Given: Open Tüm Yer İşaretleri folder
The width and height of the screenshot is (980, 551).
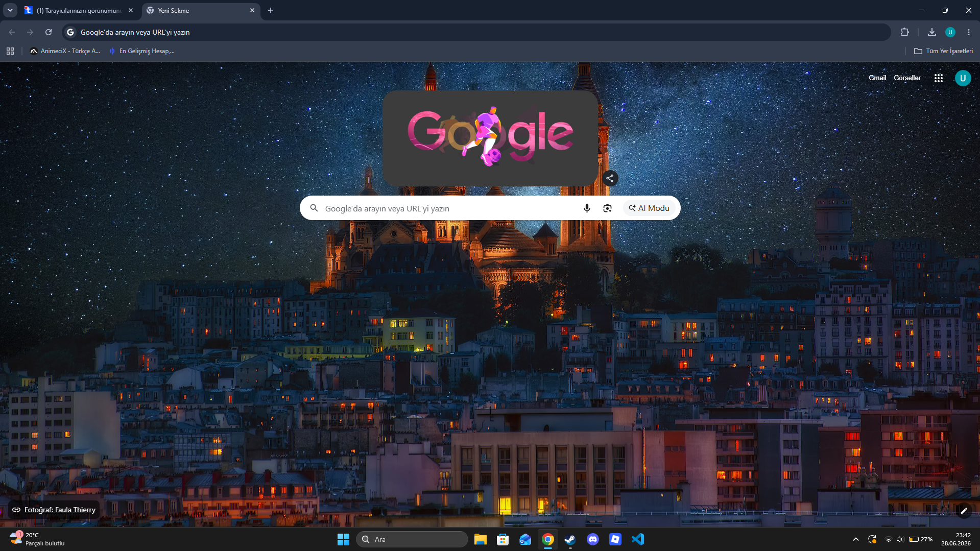Looking at the screenshot, I should coord(943,51).
